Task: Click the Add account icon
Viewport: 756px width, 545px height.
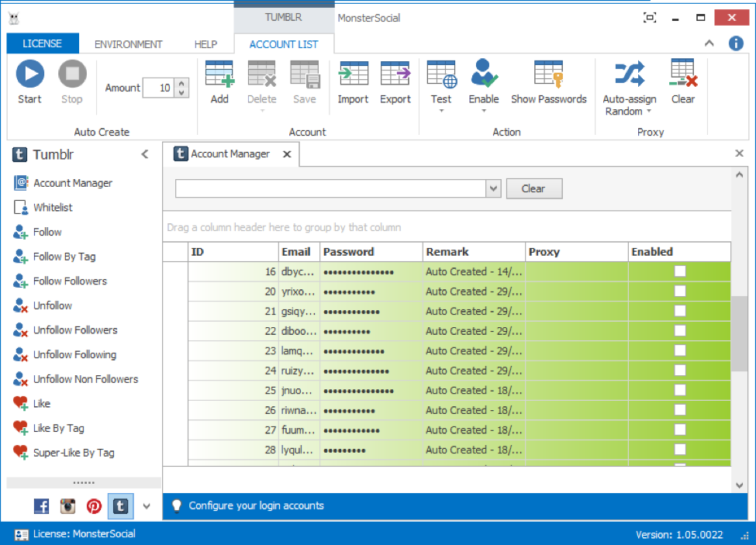Action: (x=219, y=74)
